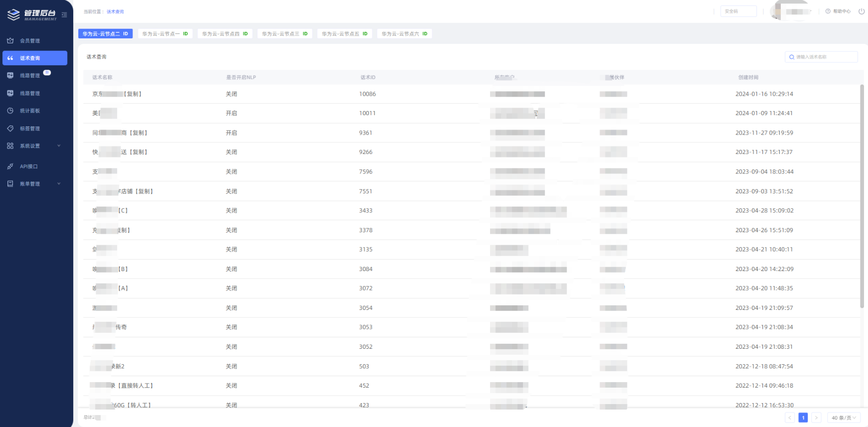The width and height of the screenshot is (868, 427).
Task: Open the 40 条/页 page size dropdown
Action: point(844,418)
